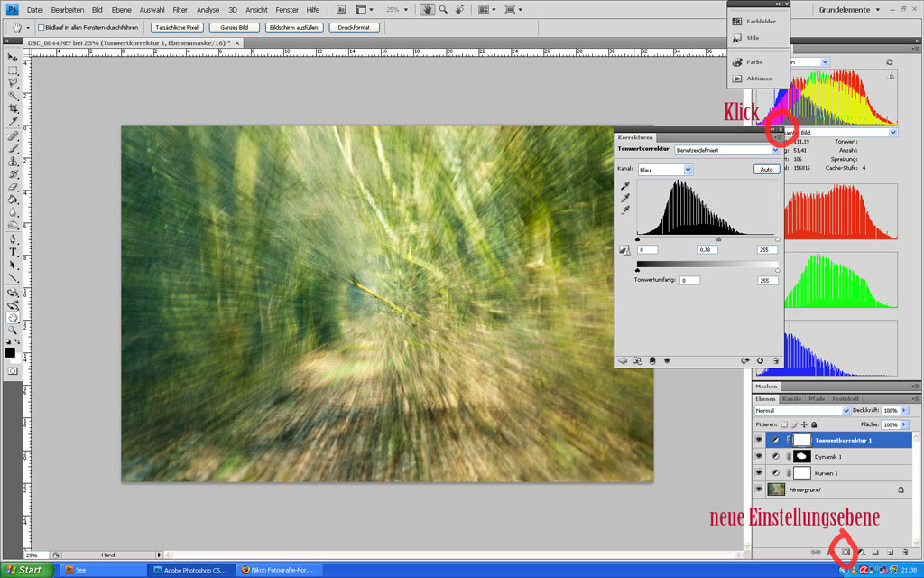Switch to the Protokoll tab
This screenshot has height=578, width=924.
point(845,399)
